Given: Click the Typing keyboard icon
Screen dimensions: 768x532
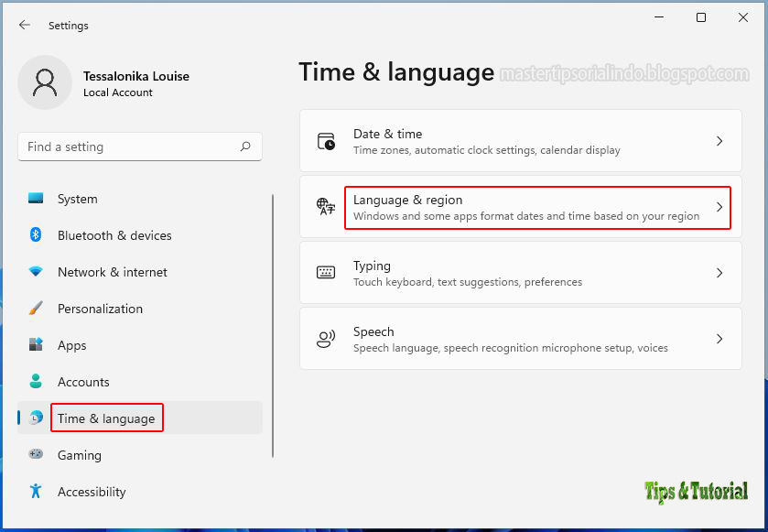Looking at the screenshot, I should (326, 272).
